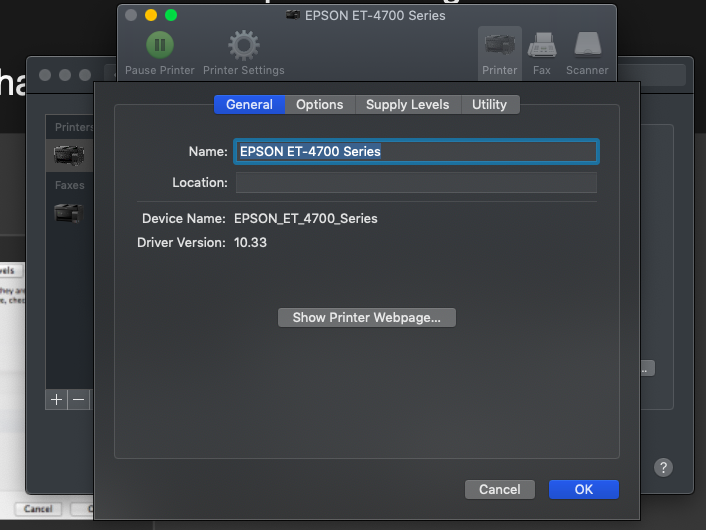This screenshot has width=706, height=530.
Task: Click the add printer plus button
Action: [56, 399]
